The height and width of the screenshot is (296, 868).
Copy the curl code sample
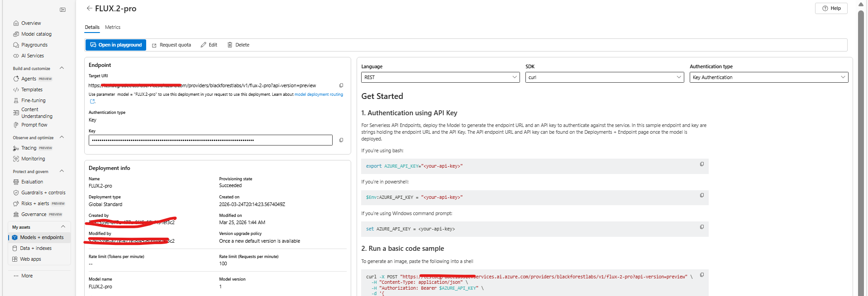[702, 275]
